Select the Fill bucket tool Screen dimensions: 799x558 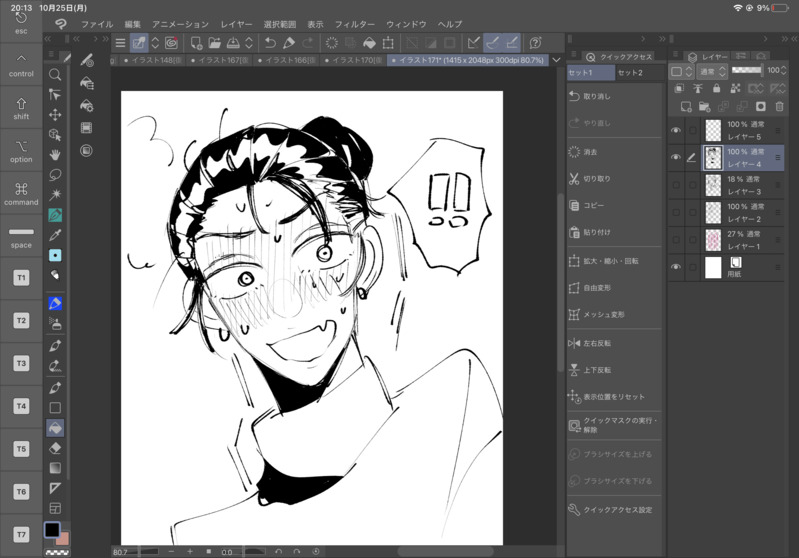[55, 428]
